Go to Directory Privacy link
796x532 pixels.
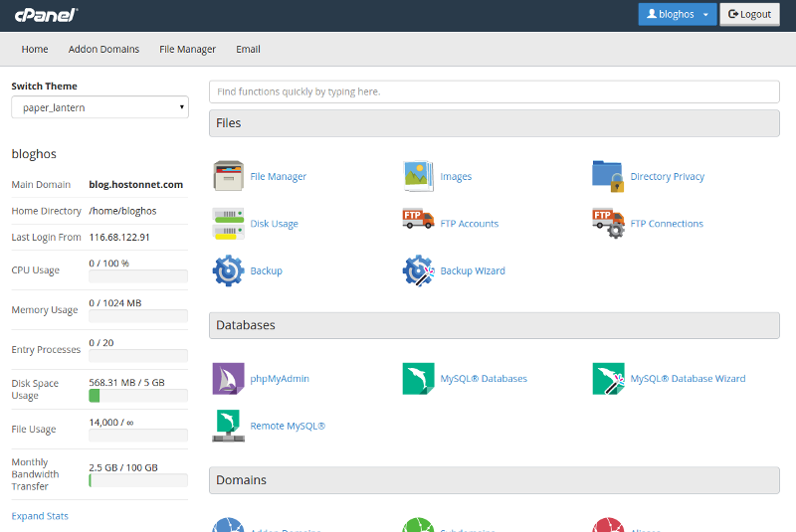(x=667, y=176)
